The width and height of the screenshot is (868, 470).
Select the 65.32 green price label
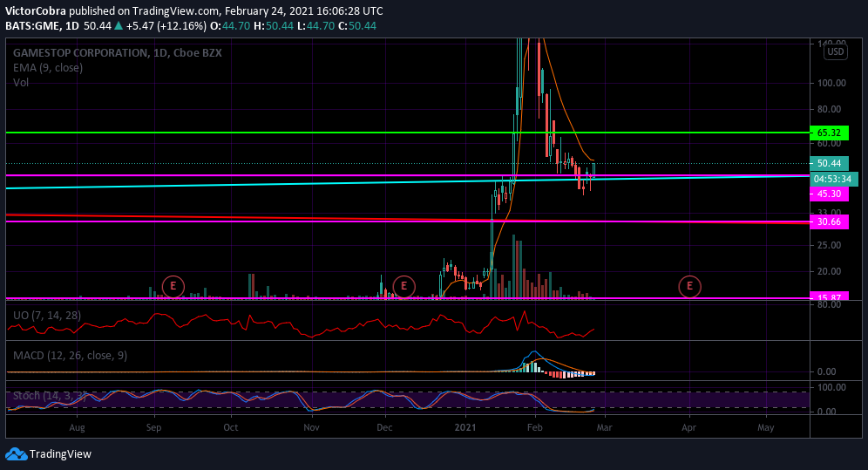click(829, 133)
